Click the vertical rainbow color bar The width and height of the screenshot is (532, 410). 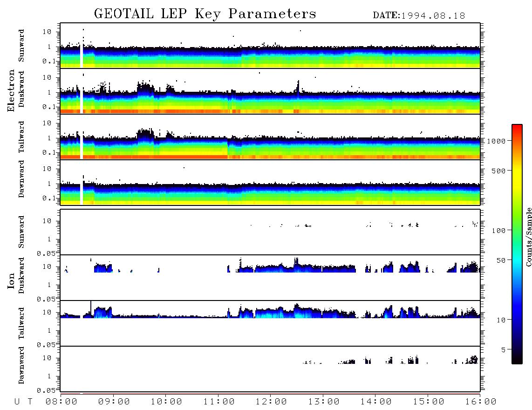(x=517, y=244)
